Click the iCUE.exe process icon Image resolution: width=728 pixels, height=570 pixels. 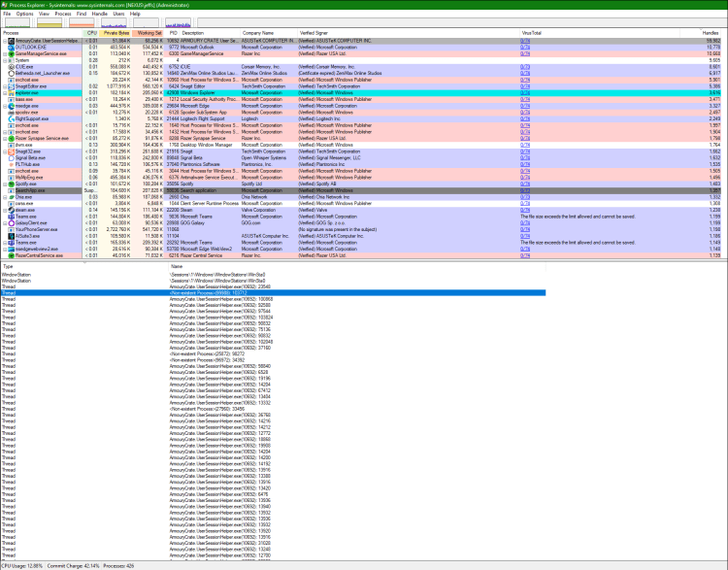11,67
